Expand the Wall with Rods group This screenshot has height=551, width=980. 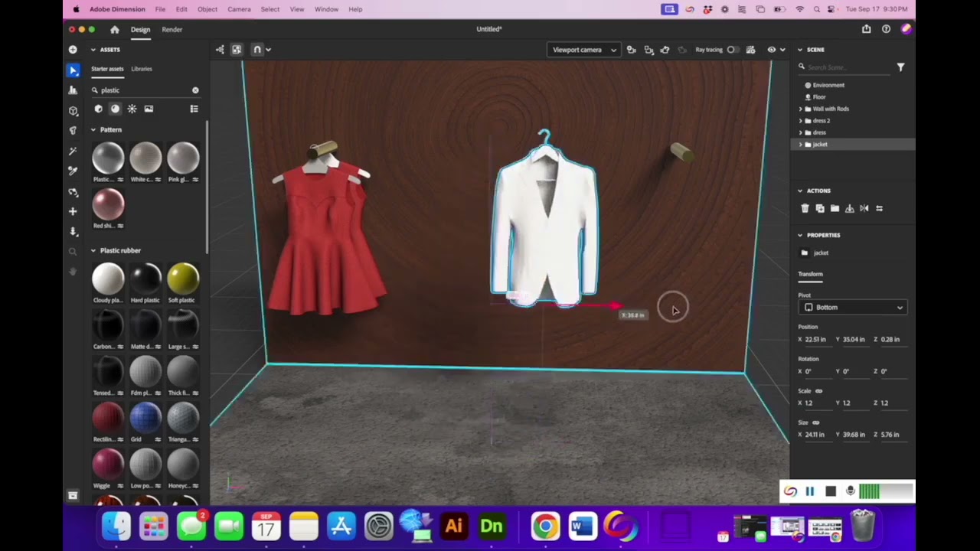[801, 109]
